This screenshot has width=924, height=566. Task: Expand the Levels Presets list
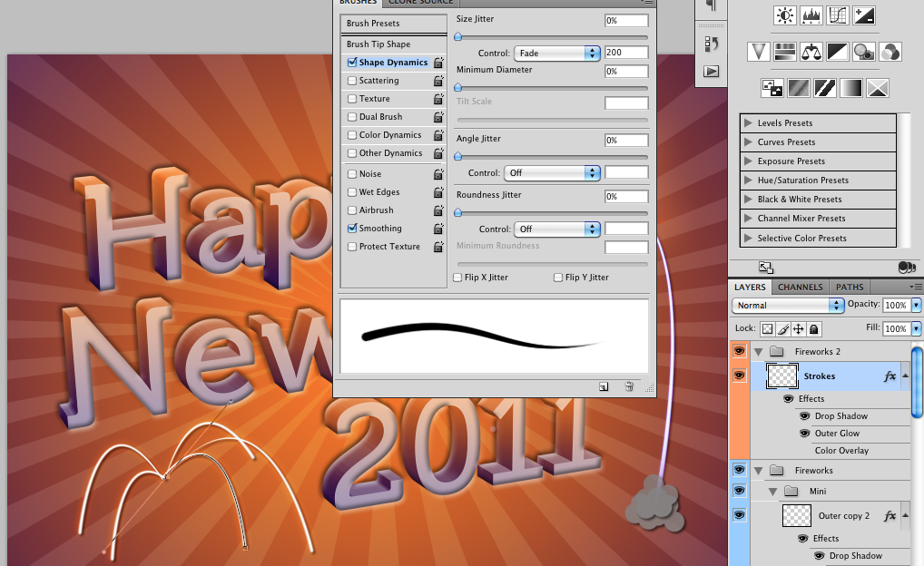click(748, 123)
